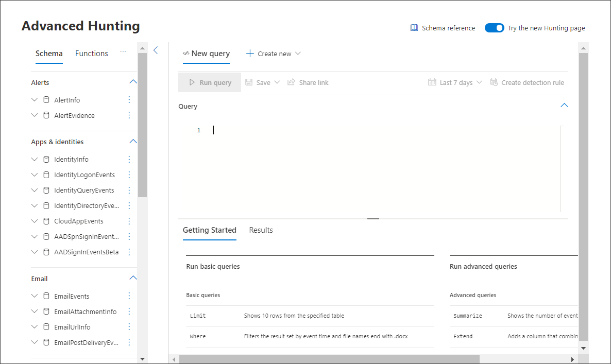The height and width of the screenshot is (364, 611).
Task: Click the Save disk icon
Action: coord(249,82)
